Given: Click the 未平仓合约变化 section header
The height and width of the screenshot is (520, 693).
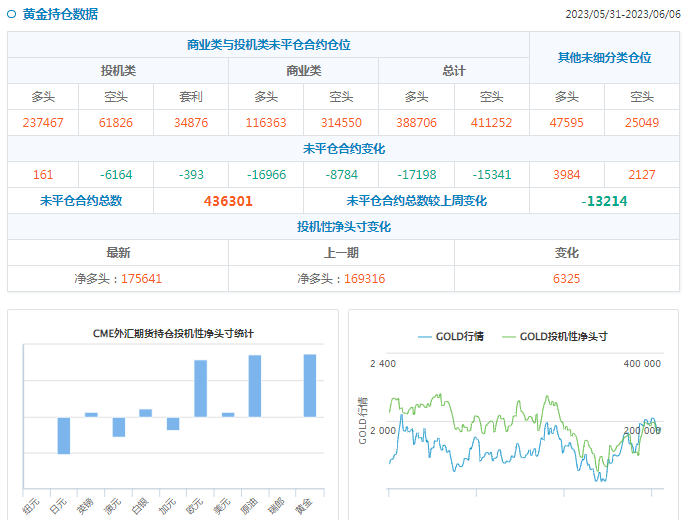Looking at the screenshot, I should 343,148.
